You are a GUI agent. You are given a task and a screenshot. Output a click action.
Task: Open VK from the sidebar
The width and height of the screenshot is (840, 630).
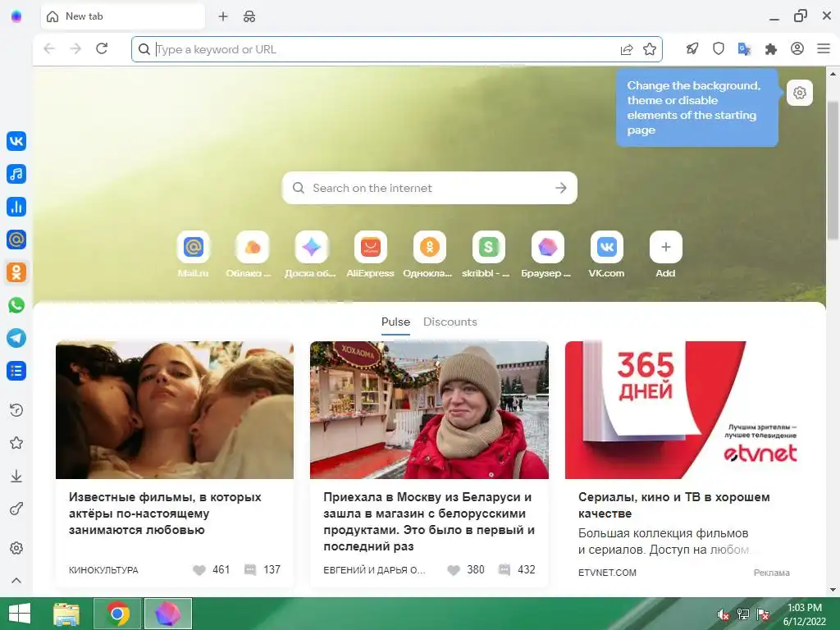pyautogui.click(x=16, y=141)
